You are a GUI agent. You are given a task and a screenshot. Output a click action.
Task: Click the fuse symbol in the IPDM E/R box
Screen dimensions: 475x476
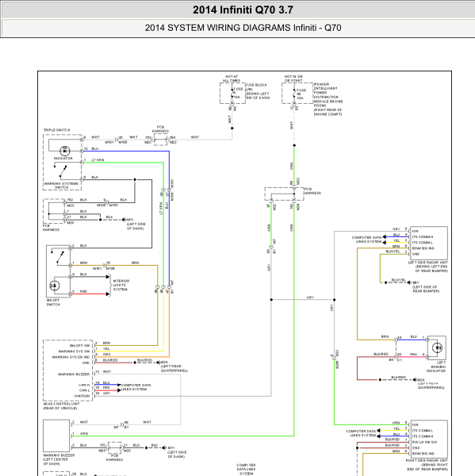[294, 94]
